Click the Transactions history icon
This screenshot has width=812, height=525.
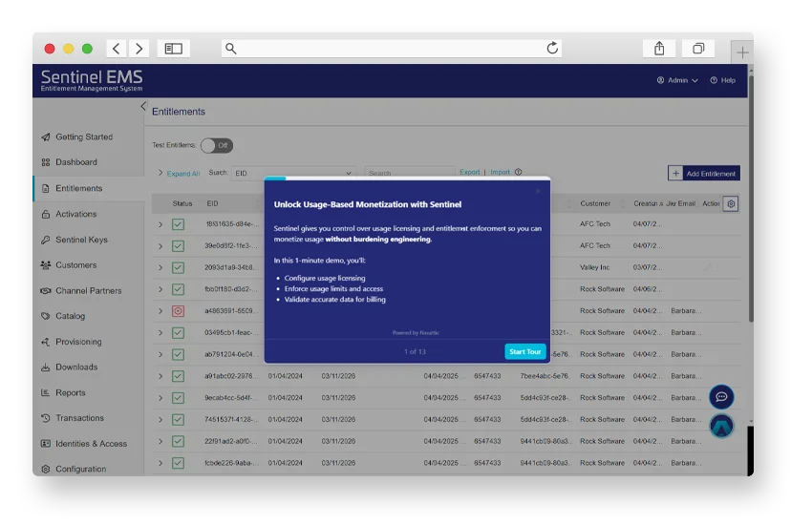pyautogui.click(x=46, y=418)
